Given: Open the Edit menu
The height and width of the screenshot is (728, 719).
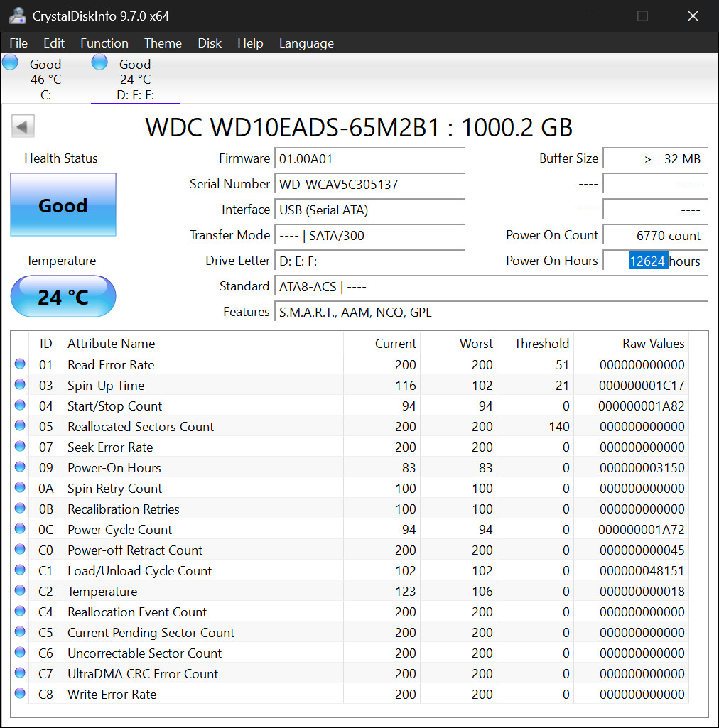Looking at the screenshot, I should click(x=54, y=43).
